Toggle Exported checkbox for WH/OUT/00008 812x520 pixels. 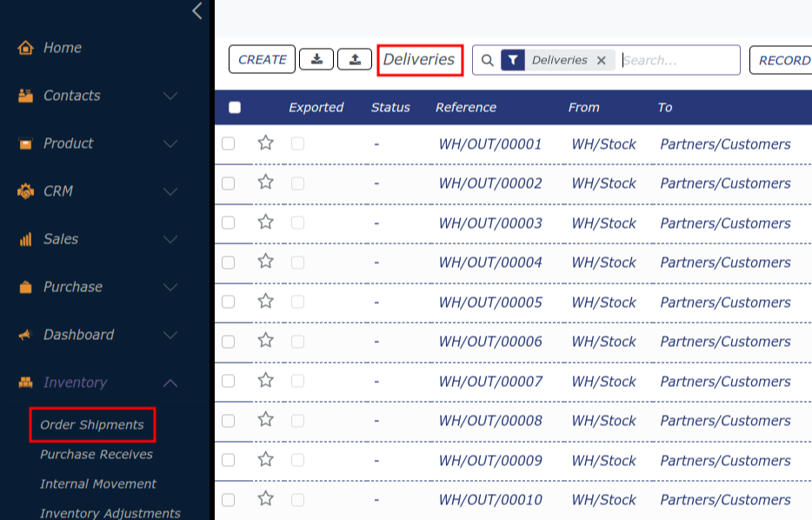(298, 421)
